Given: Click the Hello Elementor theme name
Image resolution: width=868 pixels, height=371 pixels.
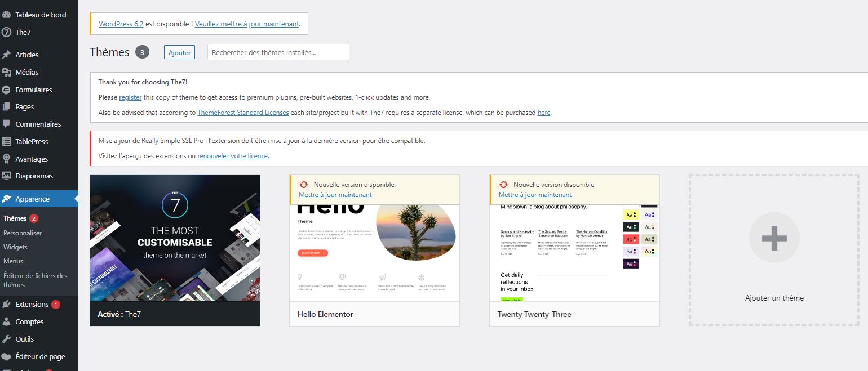Looking at the screenshot, I should coord(325,314).
